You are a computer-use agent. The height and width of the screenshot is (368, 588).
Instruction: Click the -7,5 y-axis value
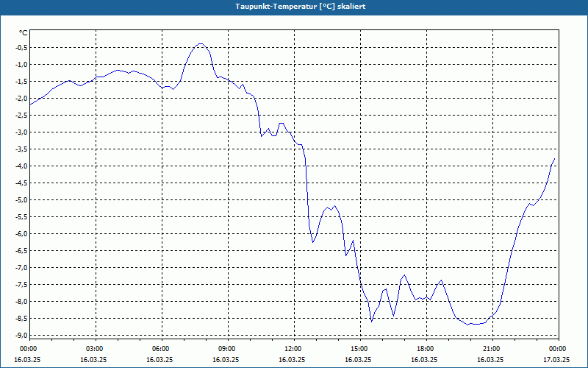(21, 285)
